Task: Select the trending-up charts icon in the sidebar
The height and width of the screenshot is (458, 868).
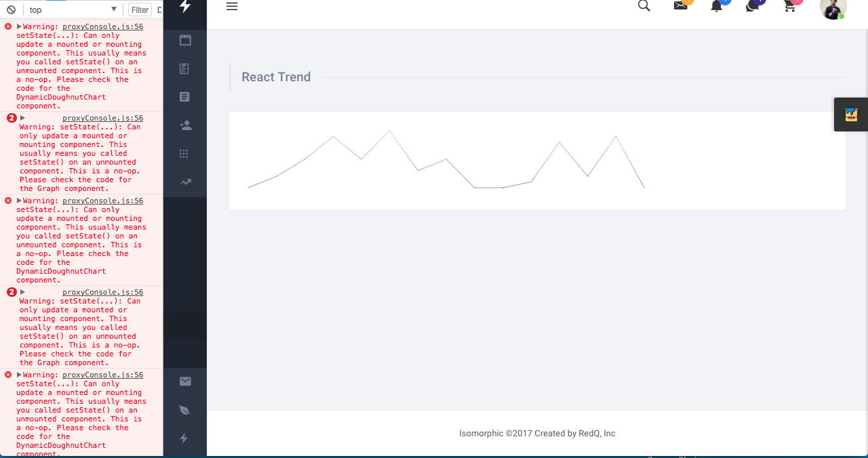Action: pos(185,182)
